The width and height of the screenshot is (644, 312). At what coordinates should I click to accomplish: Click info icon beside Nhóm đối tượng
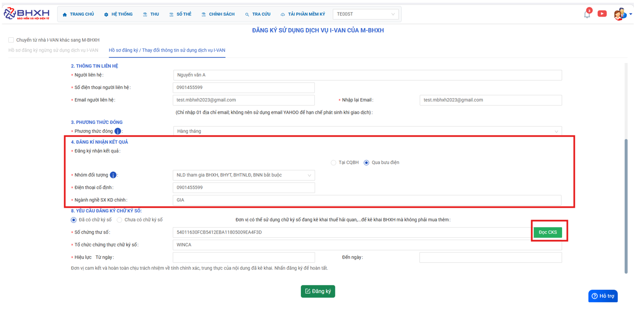click(x=113, y=175)
